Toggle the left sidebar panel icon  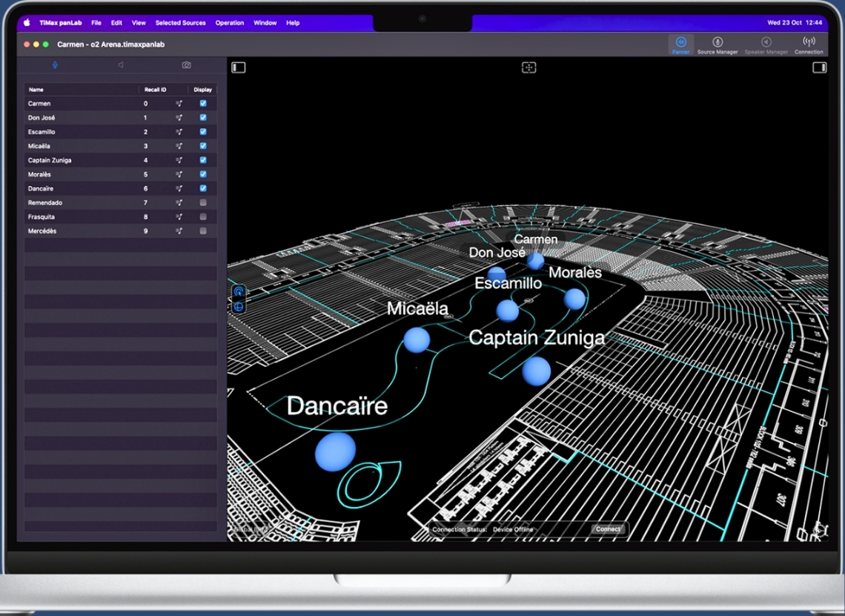[x=238, y=67]
